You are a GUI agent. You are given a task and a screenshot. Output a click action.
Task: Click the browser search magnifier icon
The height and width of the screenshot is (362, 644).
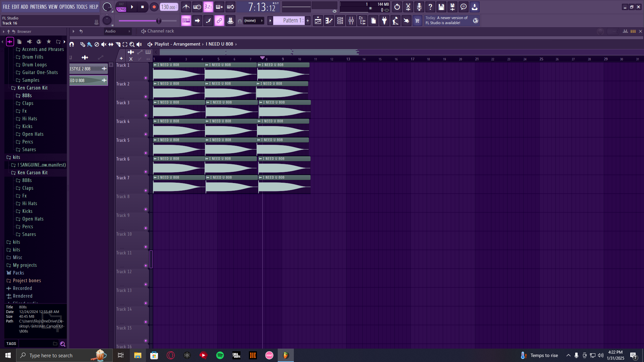coord(63,344)
